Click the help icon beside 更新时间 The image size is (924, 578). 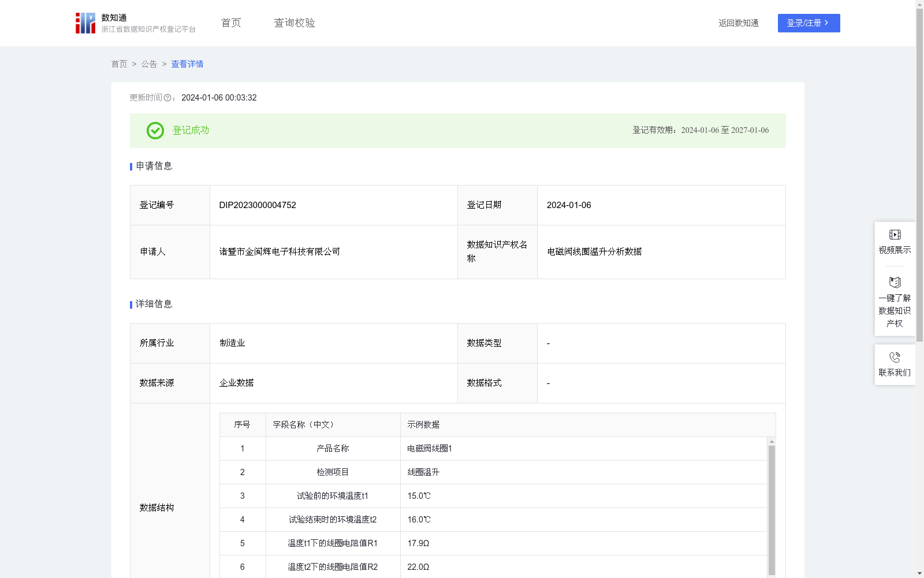click(x=167, y=98)
